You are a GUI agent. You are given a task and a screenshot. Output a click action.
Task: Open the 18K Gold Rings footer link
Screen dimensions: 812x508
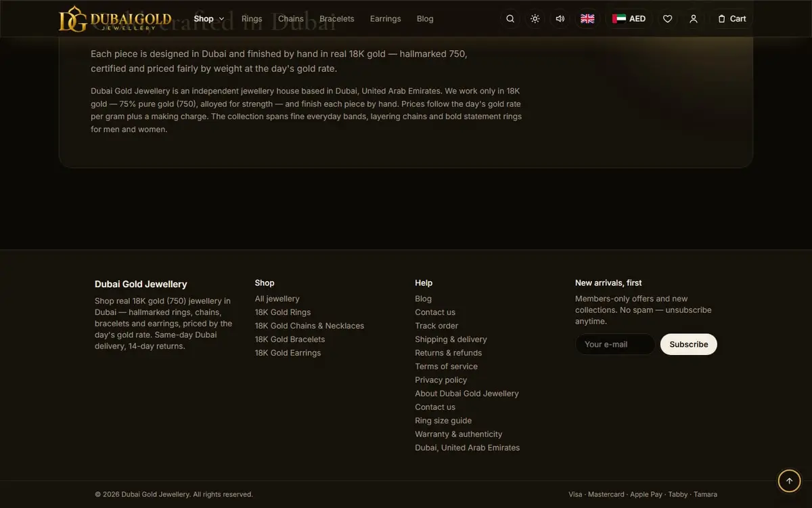[283, 312]
